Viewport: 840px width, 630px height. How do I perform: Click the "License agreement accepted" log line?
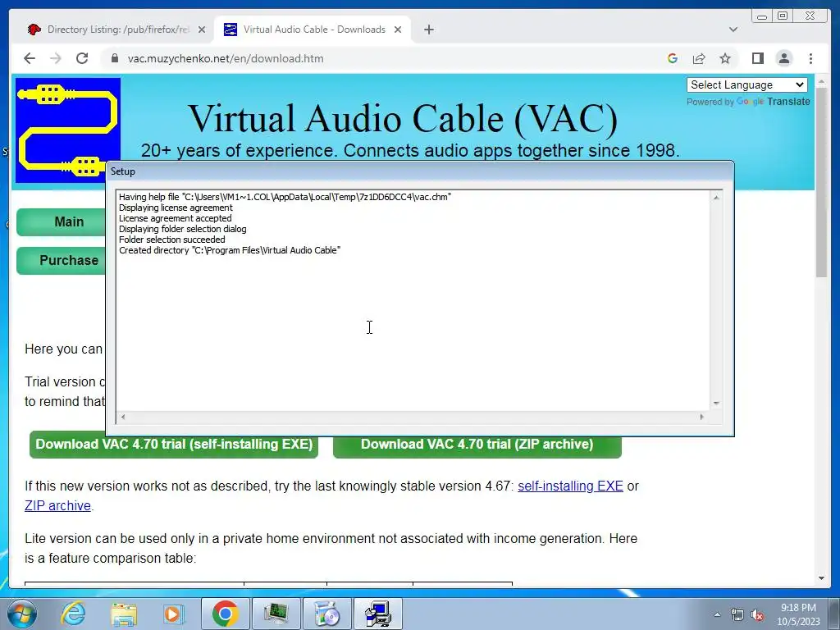click(x=176, y=218)
